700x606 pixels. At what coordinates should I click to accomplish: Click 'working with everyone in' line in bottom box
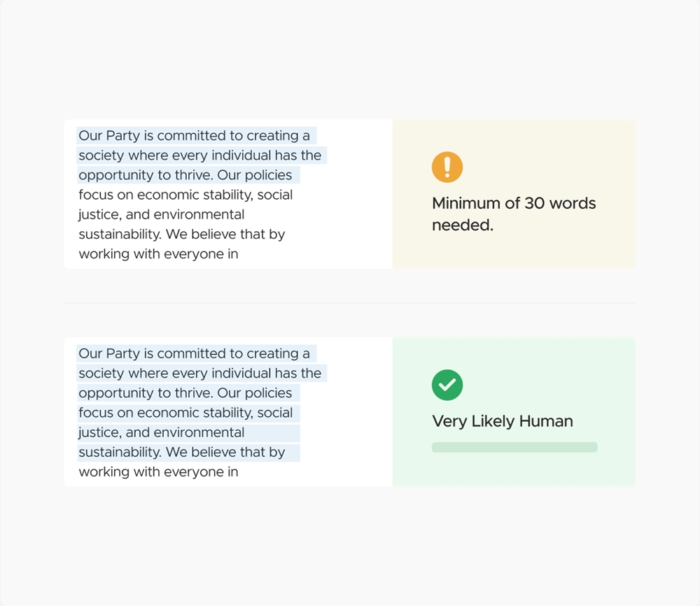(x=158, y=471)
